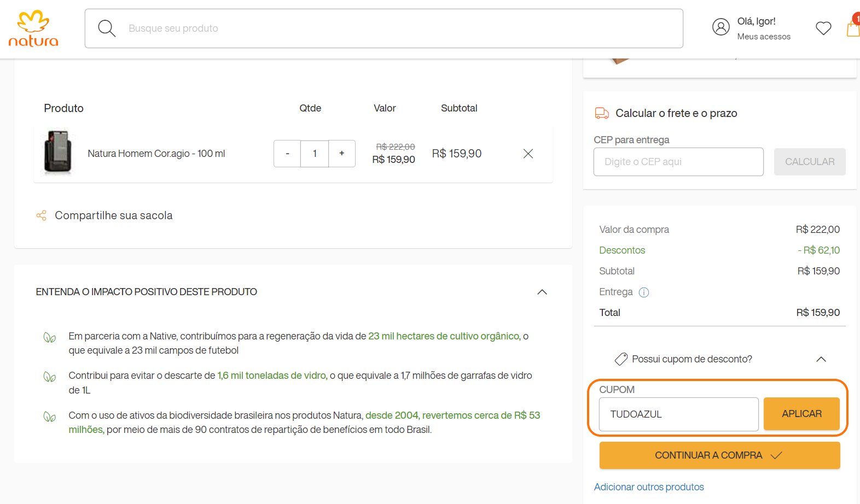Image resolution: width=860 pixels, height=504 pixels.
Task: Click the APLICAR coupon button
Action: point(801,414)
